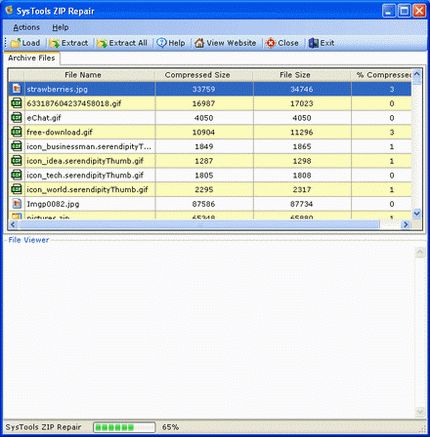The image size is (430, 437).
Task: Select the eChat.gif file icon
Action: point(16,117)
